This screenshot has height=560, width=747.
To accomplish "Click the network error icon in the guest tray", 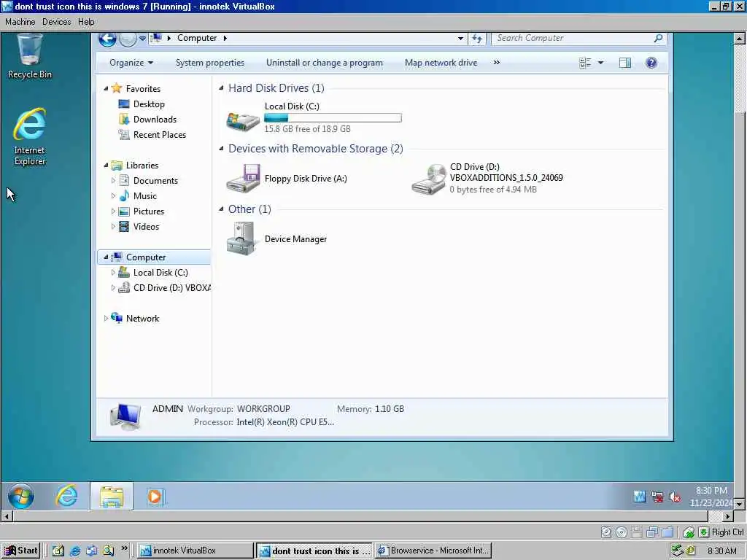I will pos(657,497).
